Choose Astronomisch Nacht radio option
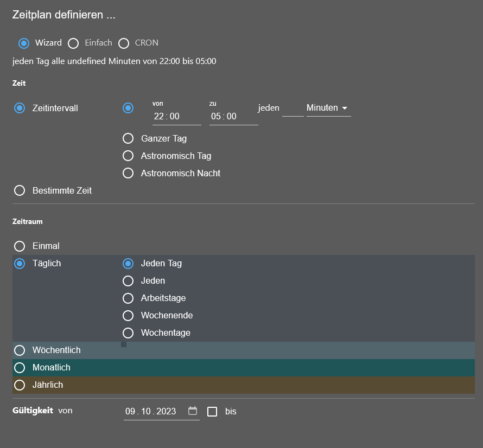Image resolution: width=483 pixels, height=448 pixels. [128, 173]
